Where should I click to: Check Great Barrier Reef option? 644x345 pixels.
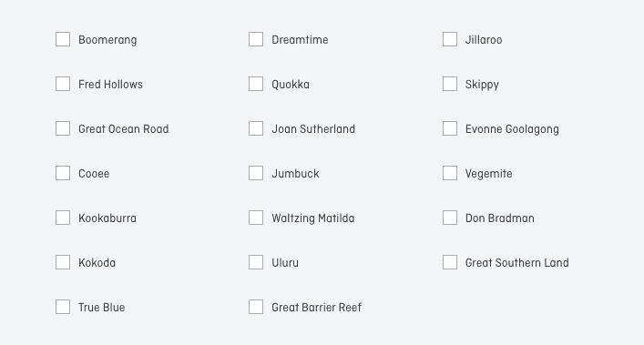256,307
